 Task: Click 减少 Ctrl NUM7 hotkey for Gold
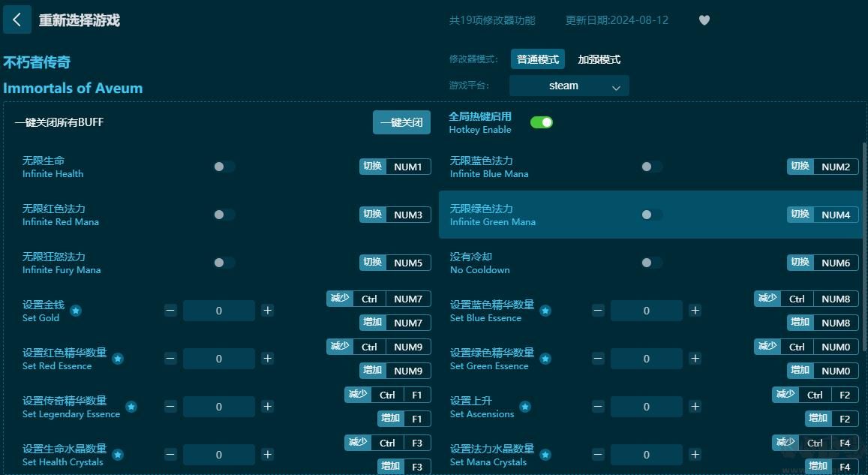[x=379, y=299]
